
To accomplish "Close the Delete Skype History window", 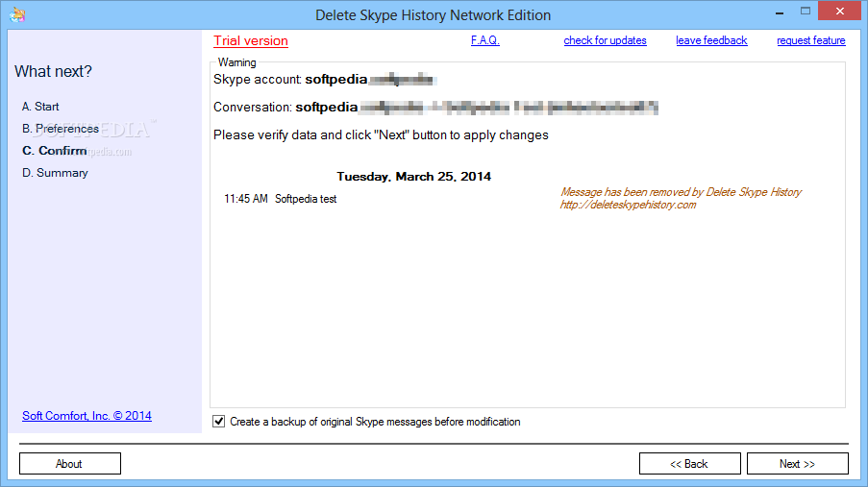I will coord(840,12).
